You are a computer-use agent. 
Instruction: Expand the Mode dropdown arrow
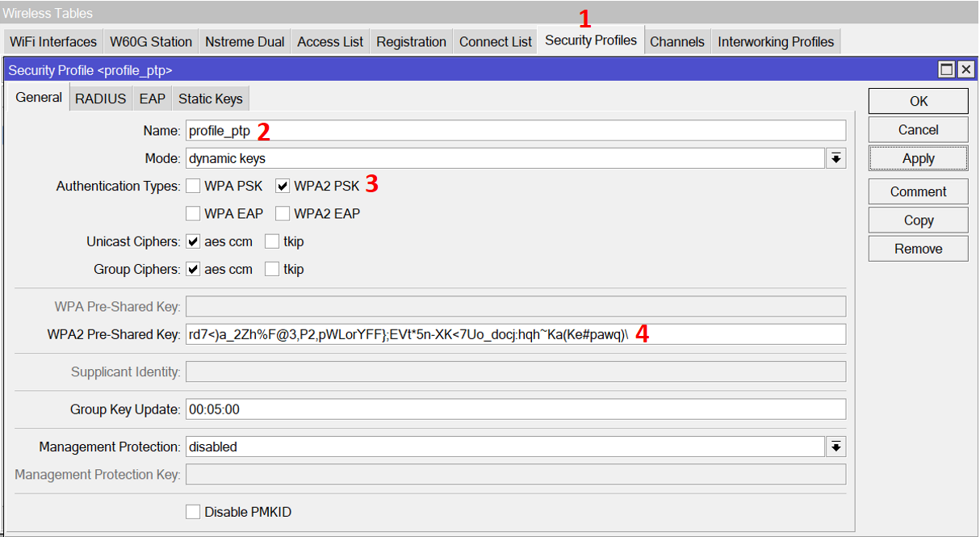point(836,158)
